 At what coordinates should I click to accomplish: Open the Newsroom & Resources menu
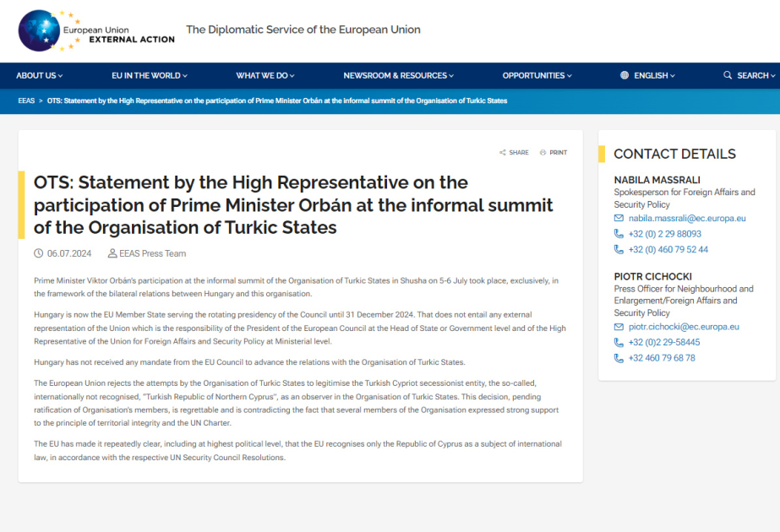[x=399, y=75]
